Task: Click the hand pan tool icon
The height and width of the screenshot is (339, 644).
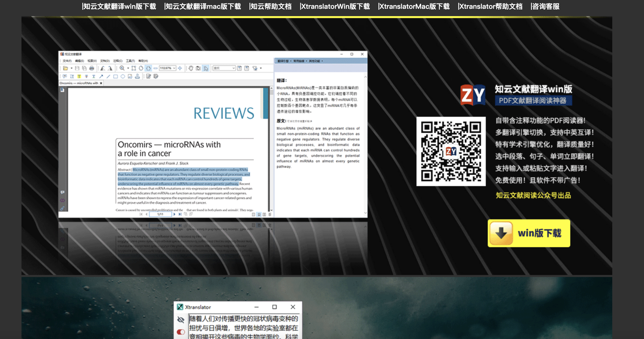Action: (191, 68)
